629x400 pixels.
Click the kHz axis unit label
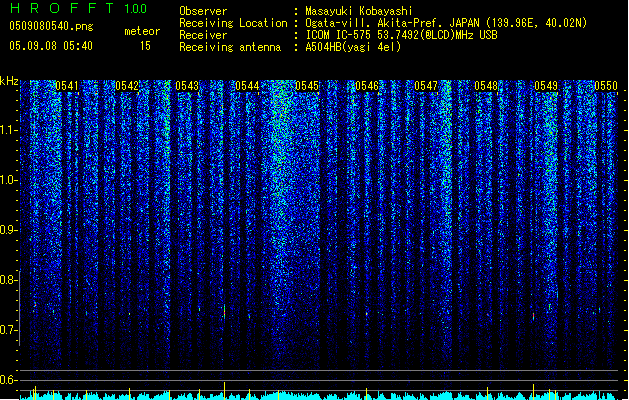[9, 81]
